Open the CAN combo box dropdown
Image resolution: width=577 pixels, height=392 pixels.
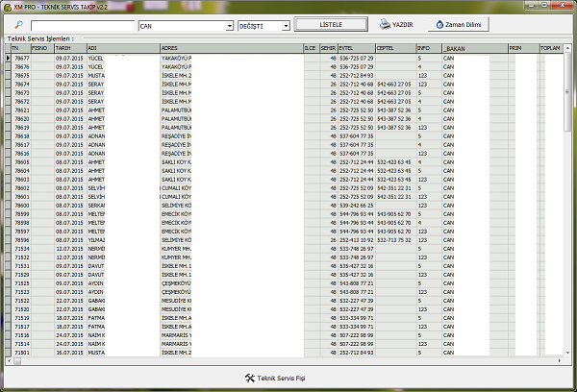click(229, 25)
